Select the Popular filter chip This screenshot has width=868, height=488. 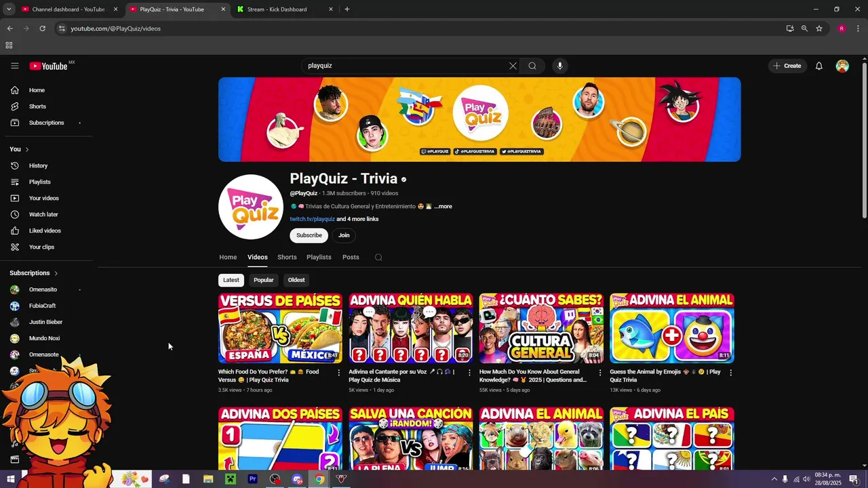[264, 280]
